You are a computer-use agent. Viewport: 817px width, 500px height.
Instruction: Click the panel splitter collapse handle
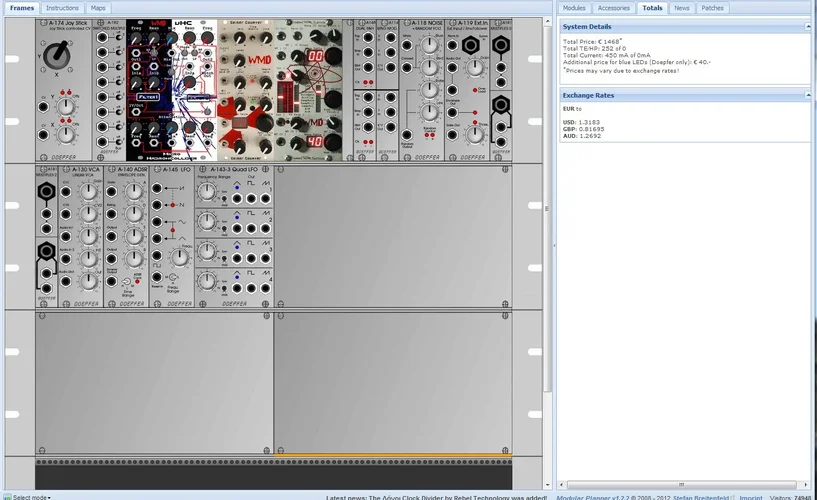click(554, 245)
